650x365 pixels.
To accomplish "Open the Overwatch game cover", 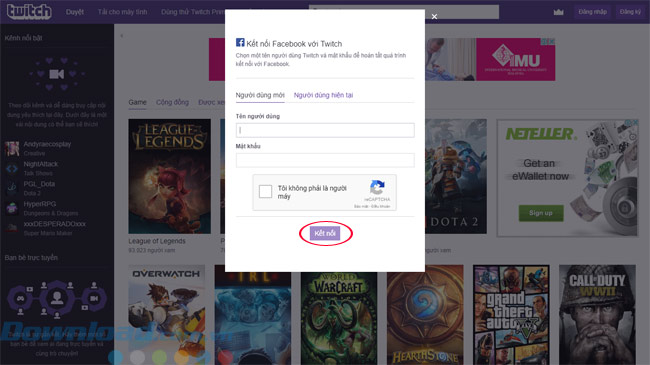I will pos(167,314).
